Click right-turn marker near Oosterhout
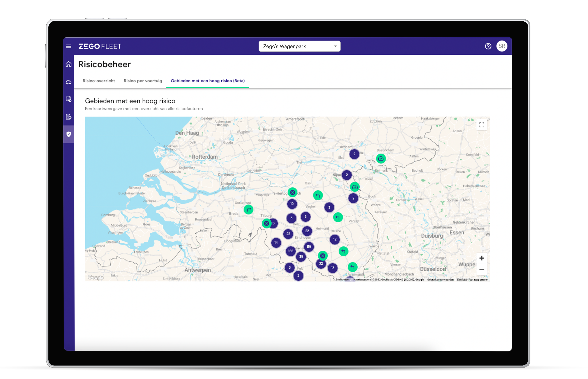 [x=249, y=210]
